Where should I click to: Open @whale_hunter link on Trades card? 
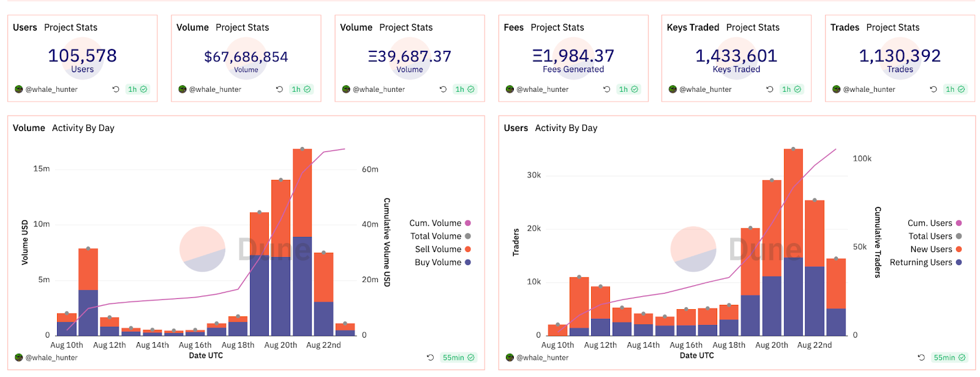869,89
